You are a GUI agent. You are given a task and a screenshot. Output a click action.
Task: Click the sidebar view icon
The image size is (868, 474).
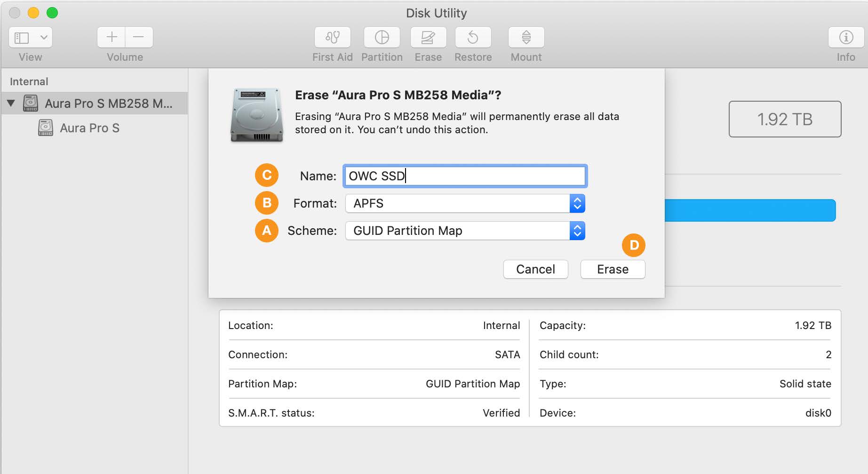coord(21,37)
